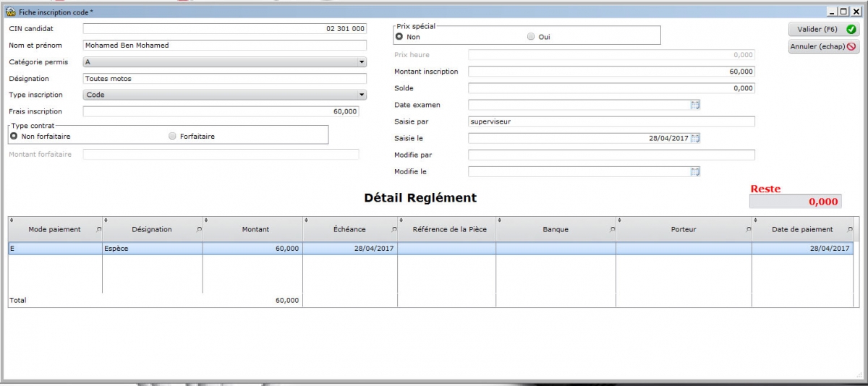Image resolution: width=868 pixels, height=386 pixels.
Task: Click search icon in Date de paiement header
Action: point(849,229)
